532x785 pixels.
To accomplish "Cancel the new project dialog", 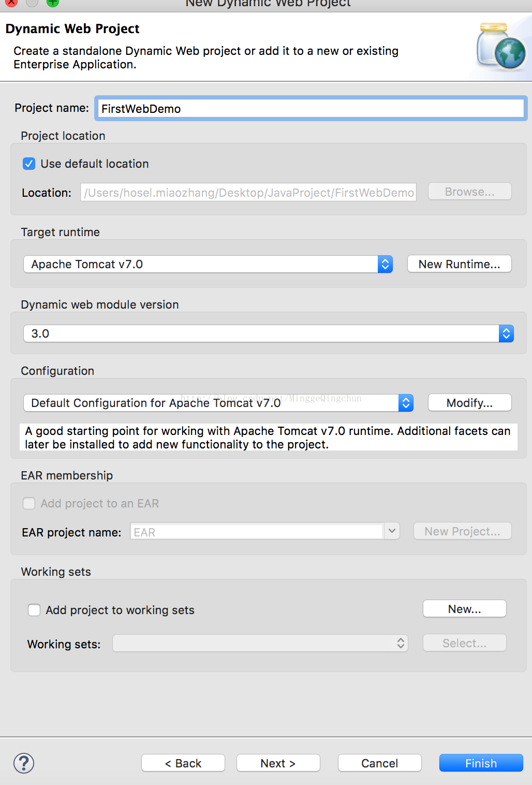I will [380, 763].
